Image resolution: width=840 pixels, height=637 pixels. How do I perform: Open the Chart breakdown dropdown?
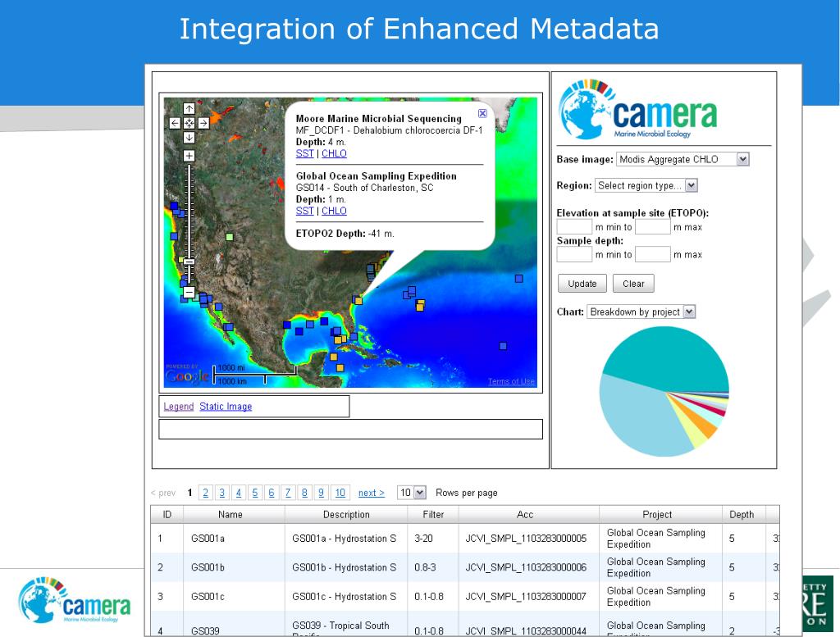click(x=688, y=312)
